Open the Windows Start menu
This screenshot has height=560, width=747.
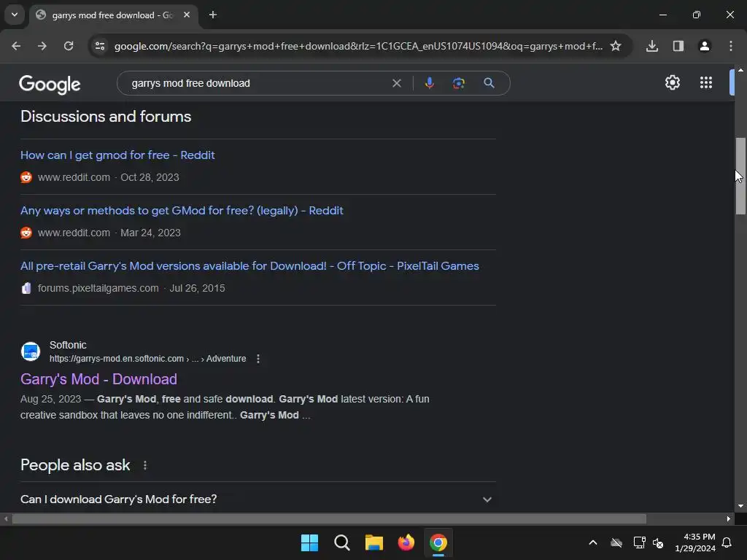[309, 542]
